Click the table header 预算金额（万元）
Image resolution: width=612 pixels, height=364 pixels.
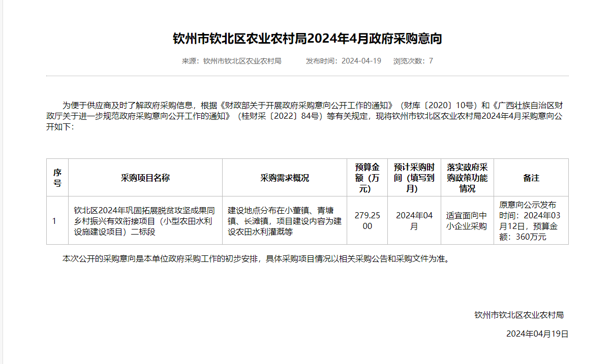(367, 178)
